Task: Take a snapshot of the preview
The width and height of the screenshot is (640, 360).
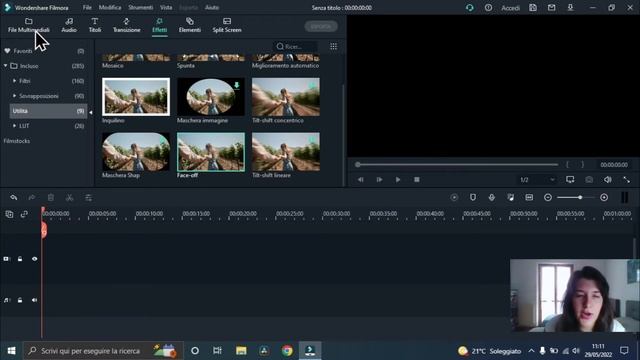Action: point(589,179)
